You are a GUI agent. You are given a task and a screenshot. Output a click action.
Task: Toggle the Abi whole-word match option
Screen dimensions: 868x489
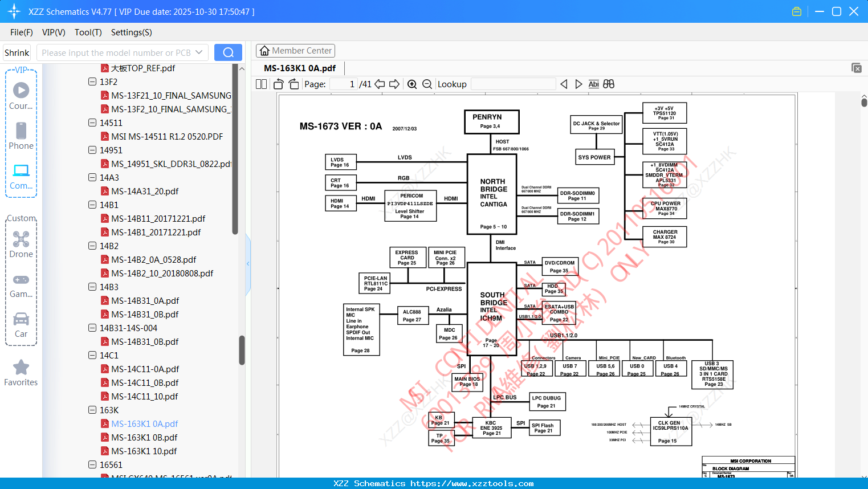pos(594,84)
